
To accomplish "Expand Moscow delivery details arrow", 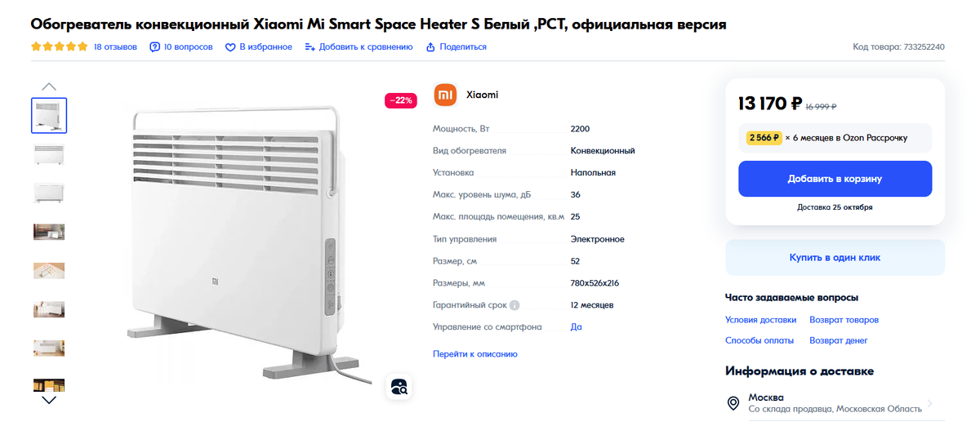I will click(930, 403).
